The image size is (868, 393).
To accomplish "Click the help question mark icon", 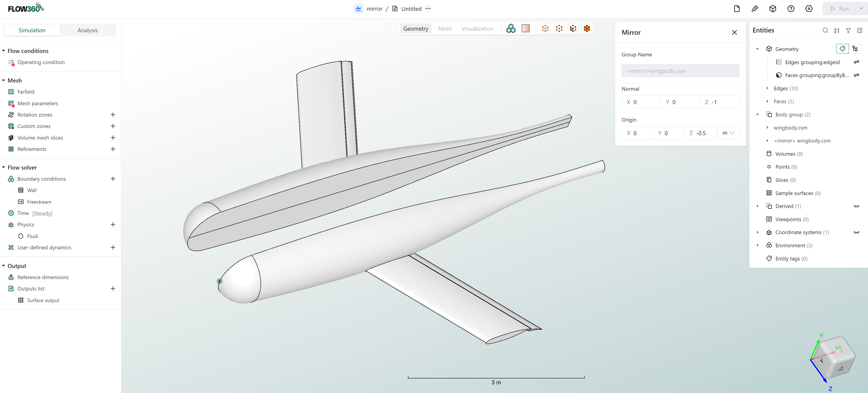I will tap(791, 8).
